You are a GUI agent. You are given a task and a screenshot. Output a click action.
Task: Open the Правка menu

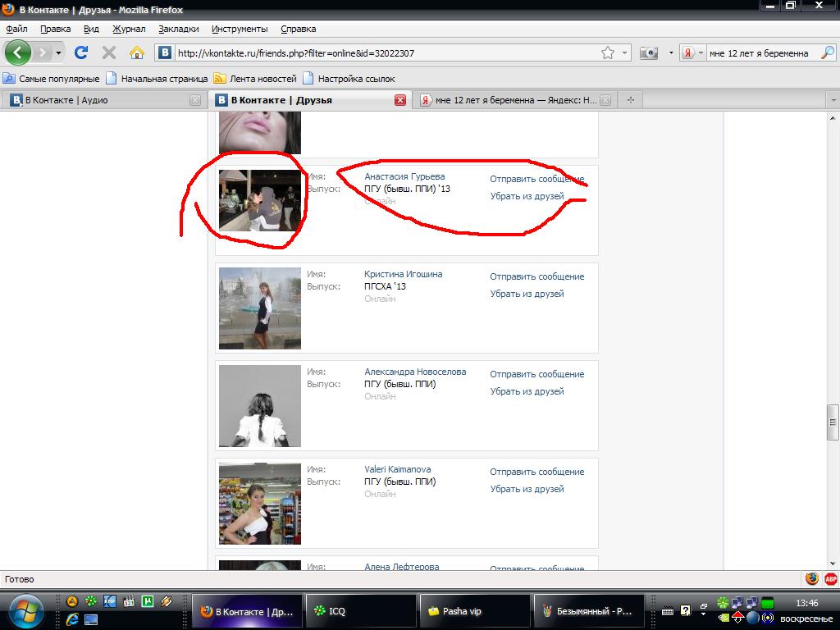point(55,29)
